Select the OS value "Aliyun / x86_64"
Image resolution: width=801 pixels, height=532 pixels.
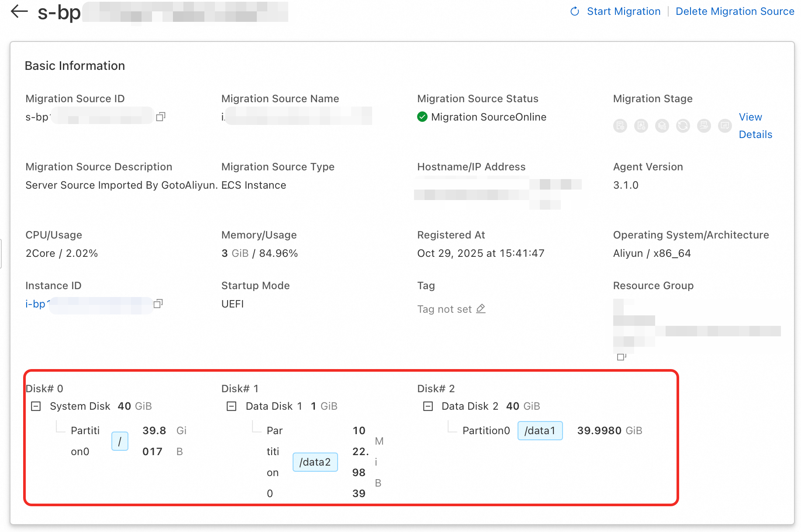(x=652, y=253)
